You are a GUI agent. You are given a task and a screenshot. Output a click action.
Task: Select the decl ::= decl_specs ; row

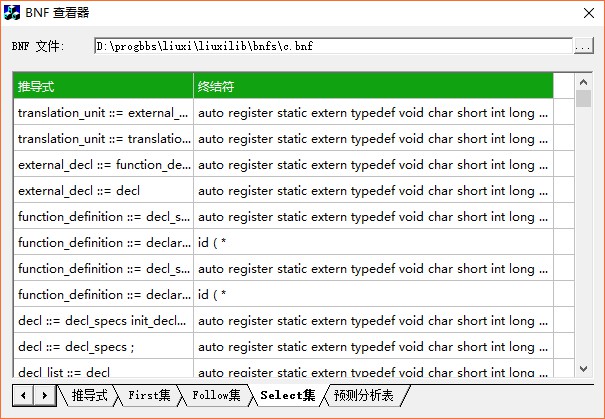click(x=103, y=346)
